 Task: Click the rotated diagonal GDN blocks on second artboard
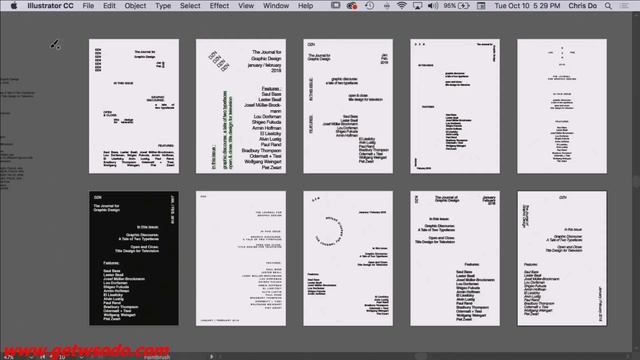click(219, 61)
